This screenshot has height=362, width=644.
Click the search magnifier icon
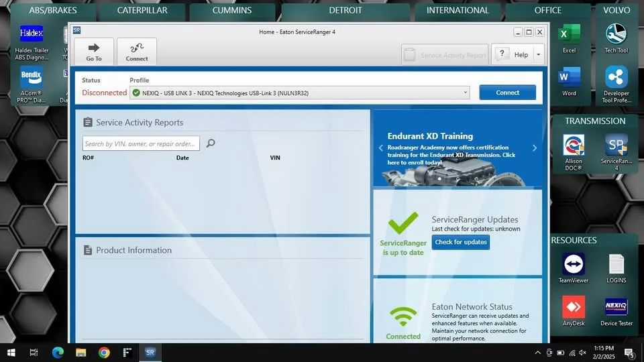click(211, 143)
